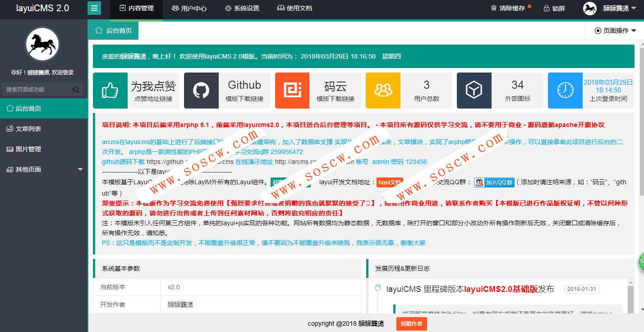Click the flame icon in 更新日志 timeline
Viewport: 644px width, 332px height.
pos(378,287)
